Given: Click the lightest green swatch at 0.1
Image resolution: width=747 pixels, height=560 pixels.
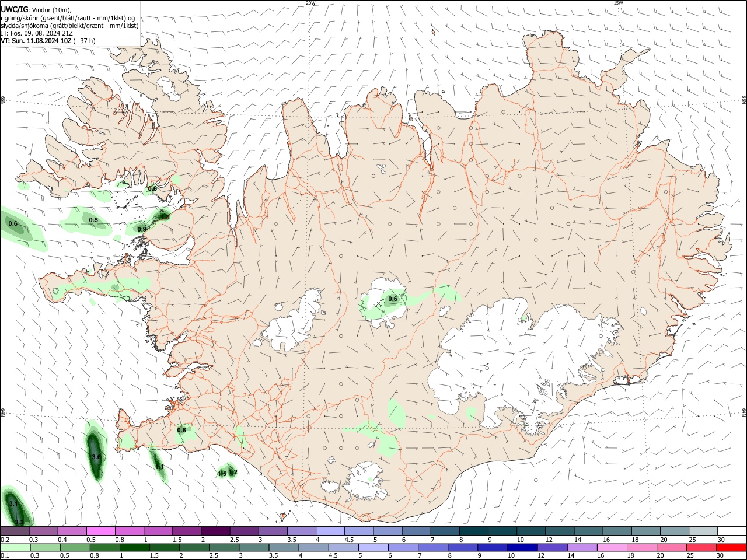Looking at the screenshot, I should (x=15, y=547).
